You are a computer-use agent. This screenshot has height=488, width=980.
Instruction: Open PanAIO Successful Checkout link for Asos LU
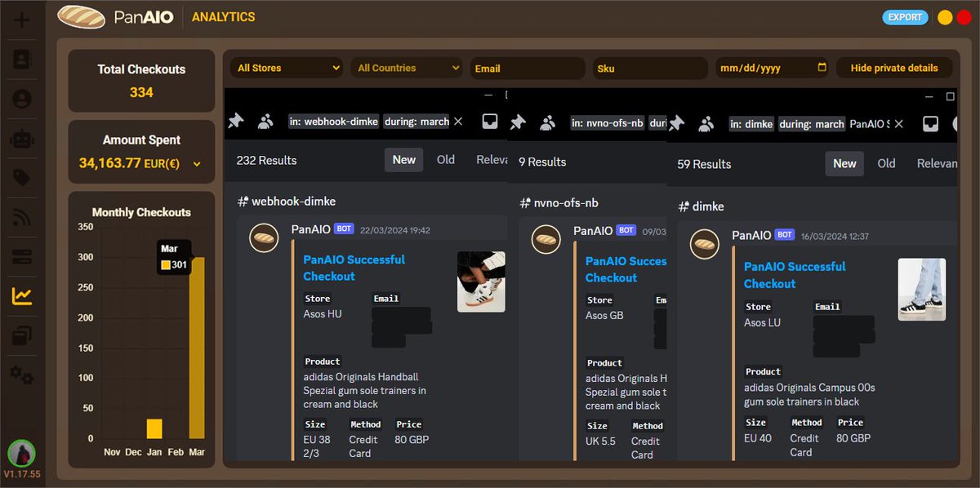795,275
